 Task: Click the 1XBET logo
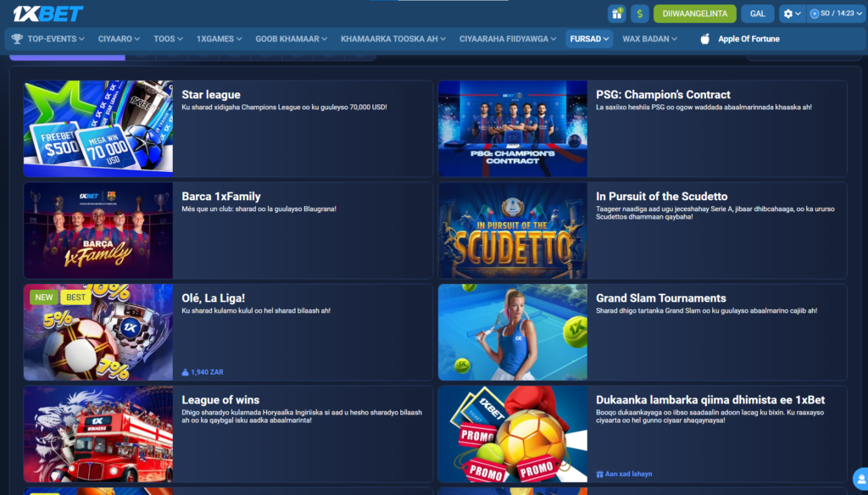click(48, 14)
